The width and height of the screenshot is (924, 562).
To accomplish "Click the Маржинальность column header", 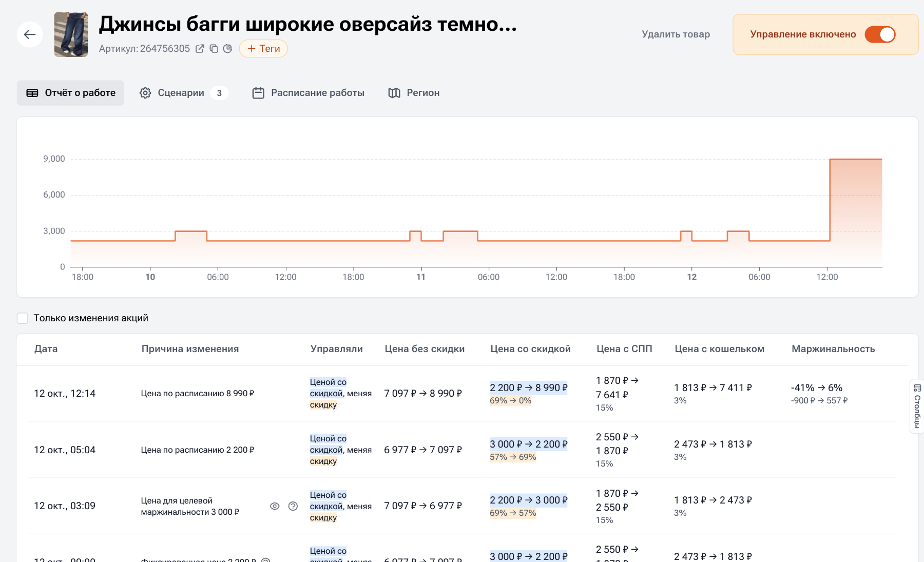I will [x=833, y=349].
